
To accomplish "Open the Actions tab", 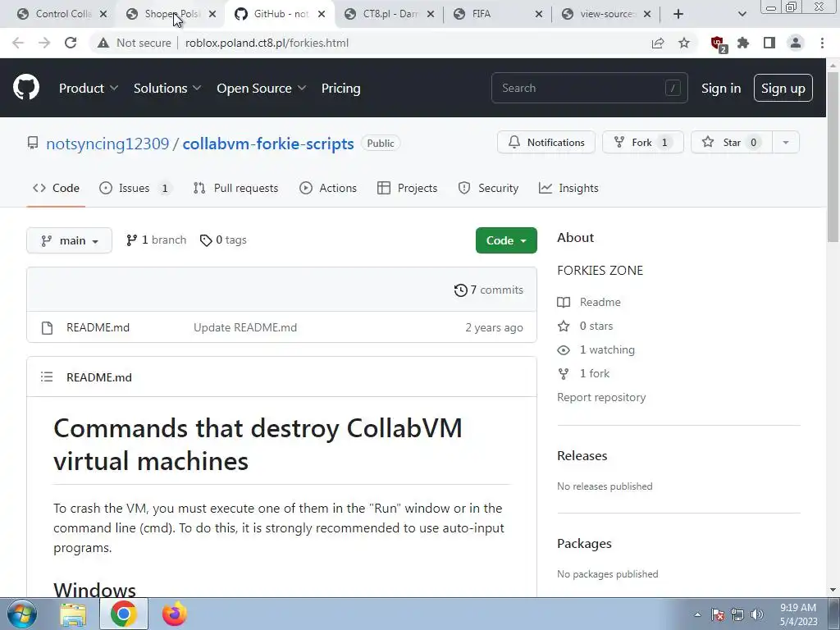I will (328, 188).
